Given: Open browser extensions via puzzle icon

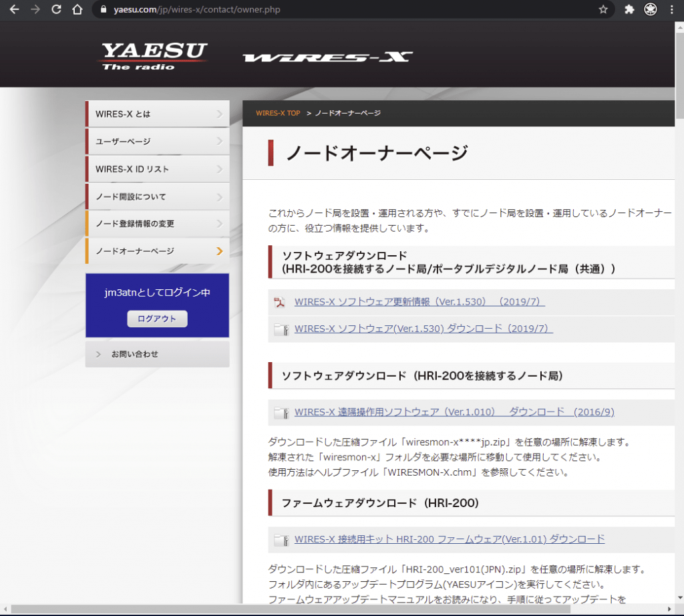Looking at the screenshot, I should [x=628, y=9].
